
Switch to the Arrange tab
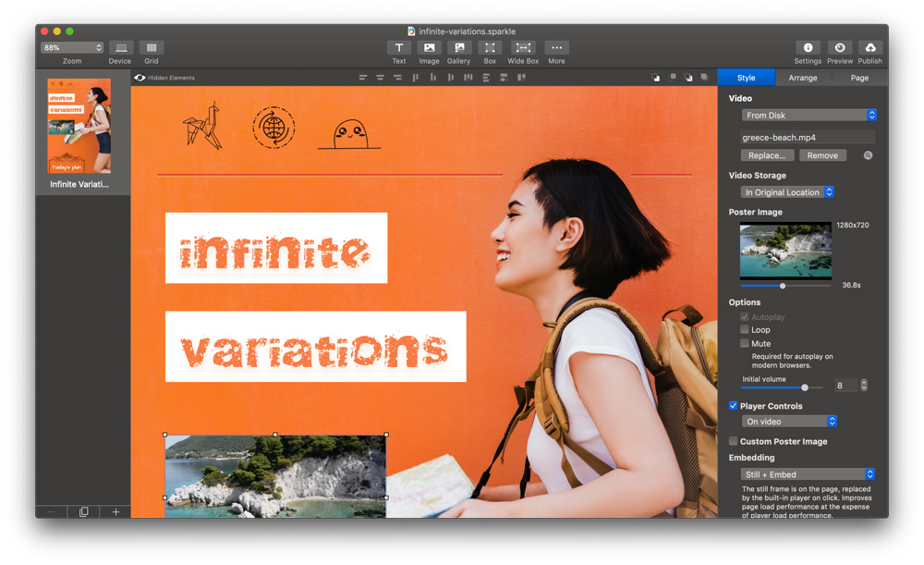[803, 78]
